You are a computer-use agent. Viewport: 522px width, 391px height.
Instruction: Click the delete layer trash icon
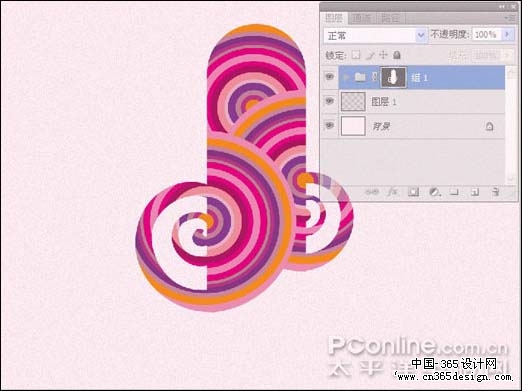[496, 192]
